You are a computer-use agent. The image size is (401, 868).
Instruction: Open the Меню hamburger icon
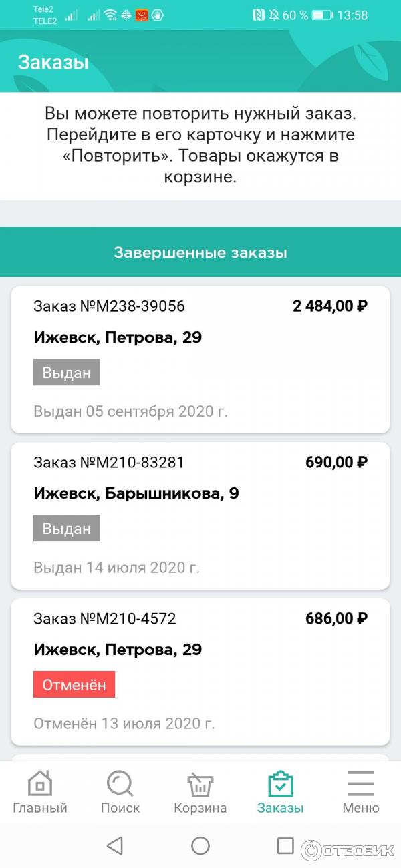click(361, 783)
